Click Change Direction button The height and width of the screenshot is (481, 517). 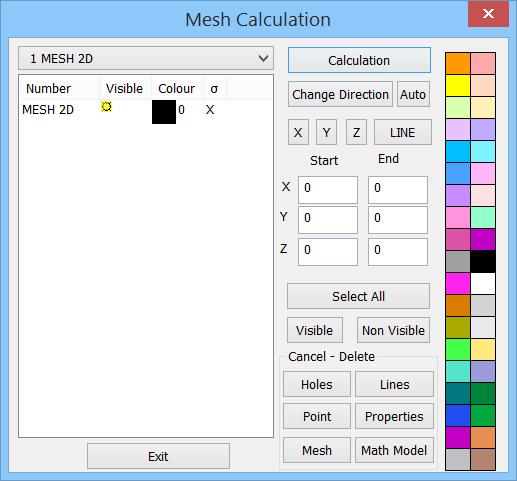[340, 94]
